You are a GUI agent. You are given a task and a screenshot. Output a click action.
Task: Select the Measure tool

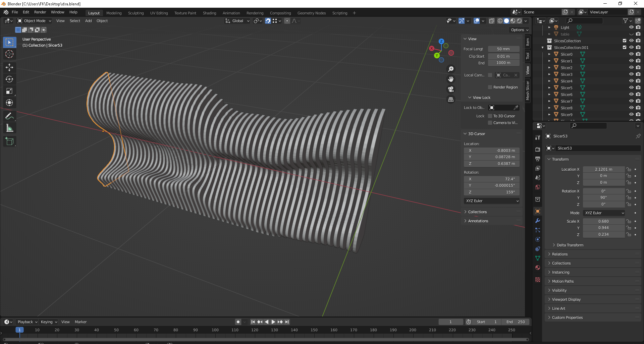coord(9,128)
